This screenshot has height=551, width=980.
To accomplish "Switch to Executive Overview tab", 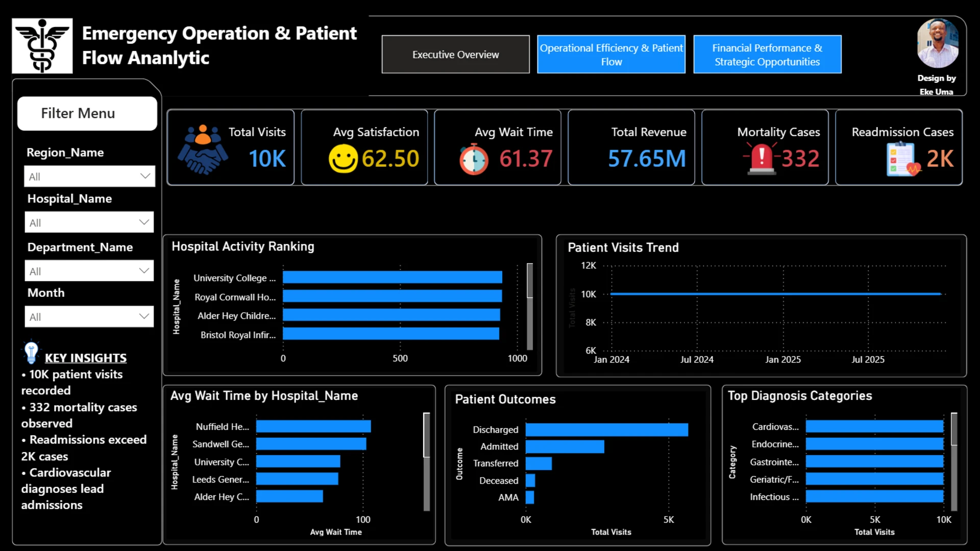I will [x=455, y=55].
